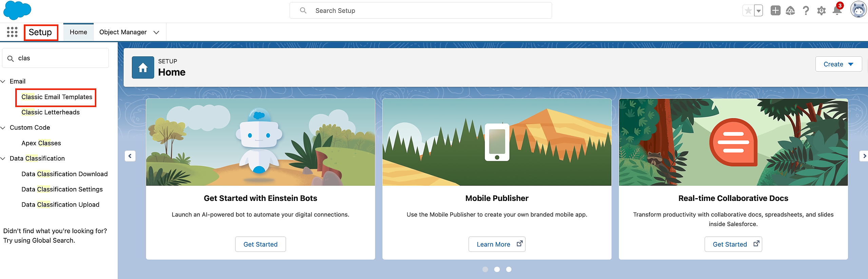The width and height of the screenshot is (868, 279).
Task: Click Get Started for Real-time Collaborative Docs
Action: tap(733, 244)
